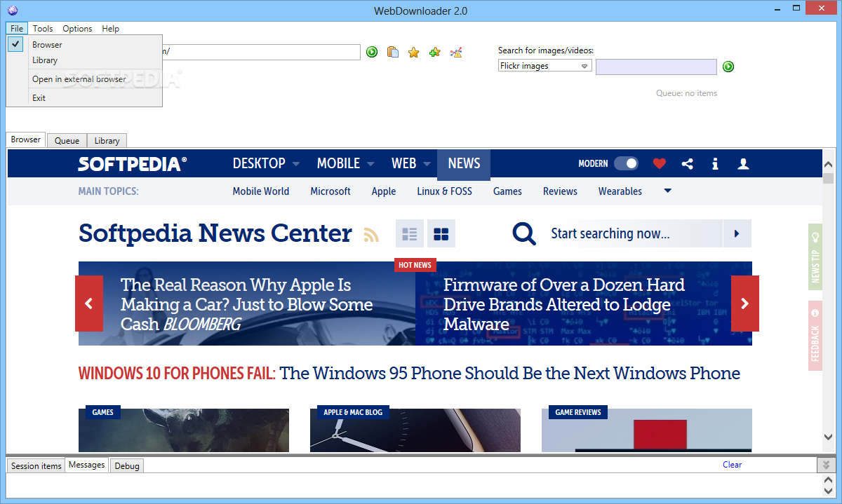The height and width of the screenshot is (504, 842).
Task: Open the info icon in the Softpedia header
Action: 715,163
